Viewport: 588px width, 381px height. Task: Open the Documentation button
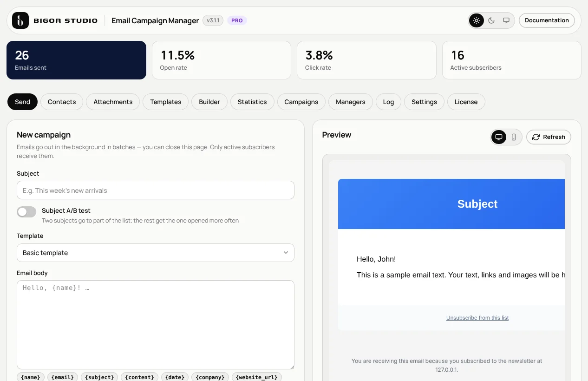547,20
